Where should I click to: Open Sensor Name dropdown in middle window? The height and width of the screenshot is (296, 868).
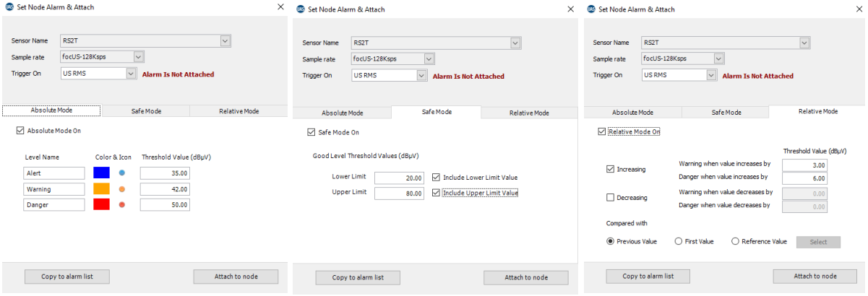(516, 43)
